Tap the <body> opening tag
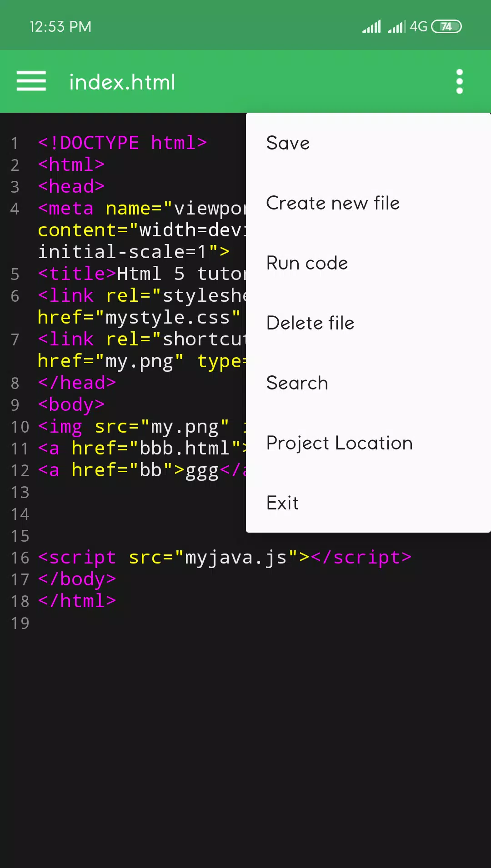This screenshot has width=491, height=868. pyautogui.click(x=71, y=405)
